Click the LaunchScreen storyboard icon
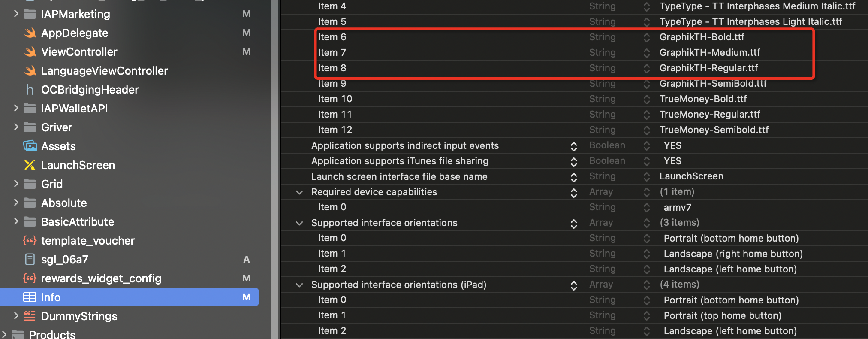Screen dimensions: 868x339 (30, 165)
